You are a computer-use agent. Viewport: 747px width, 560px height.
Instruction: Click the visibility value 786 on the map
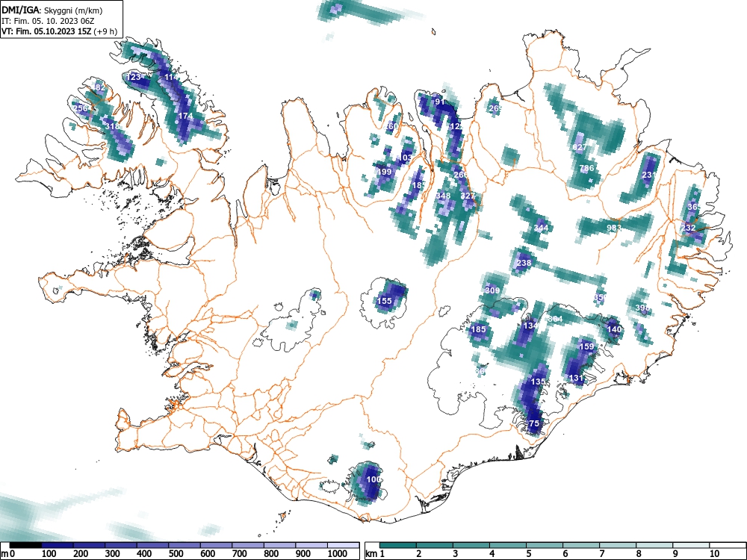pos(587,168)
